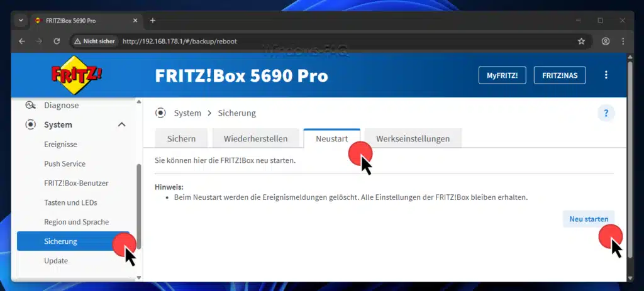
Task: Click page scrollbar up arrow
Action: (x=630, y=57)
